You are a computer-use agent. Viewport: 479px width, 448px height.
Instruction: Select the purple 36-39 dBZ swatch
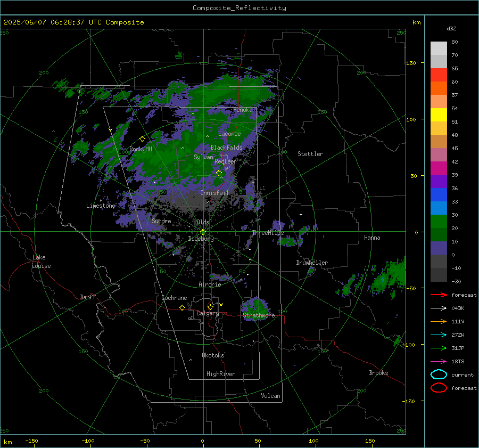click(x=439, y=181)
